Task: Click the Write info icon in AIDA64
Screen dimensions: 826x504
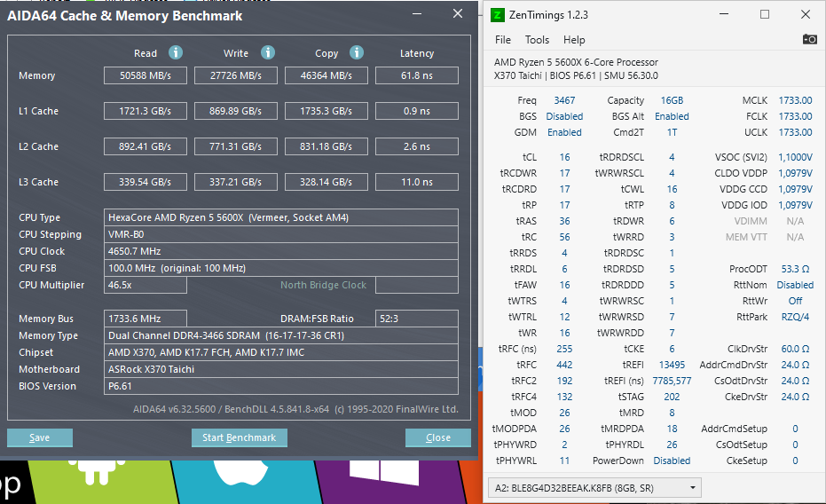Action: tap(268, 52)
